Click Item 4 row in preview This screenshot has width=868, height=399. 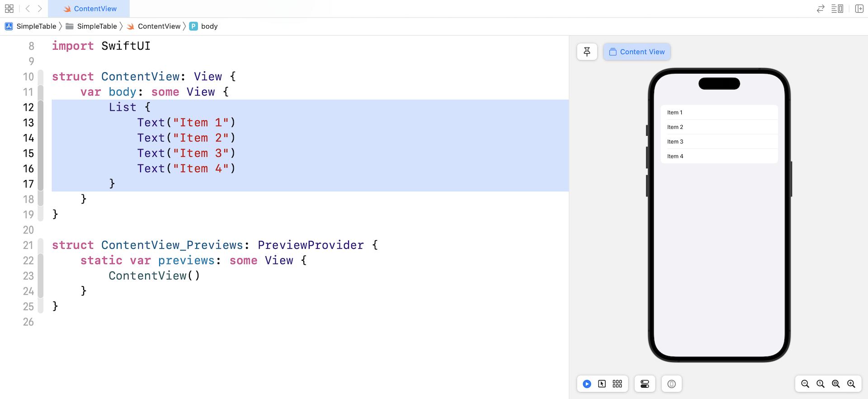click(719, 156)
